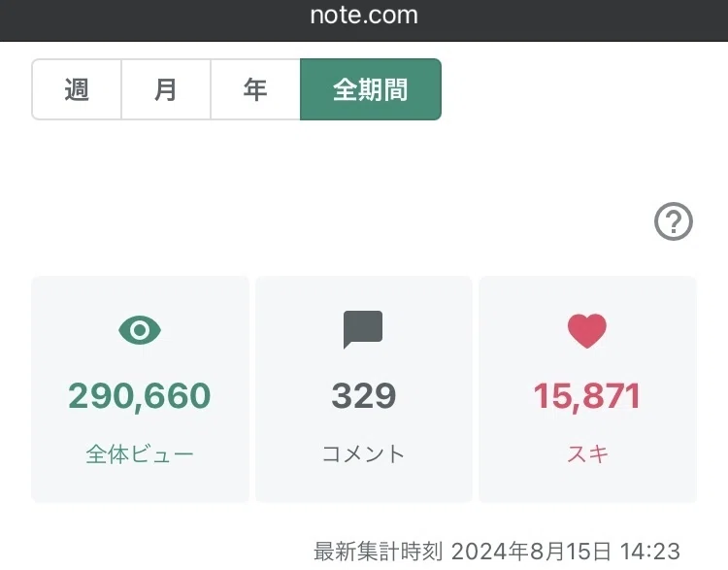Click the 329 comments count
The width and height of the screenshot is (728, 570).
[364, 396]
